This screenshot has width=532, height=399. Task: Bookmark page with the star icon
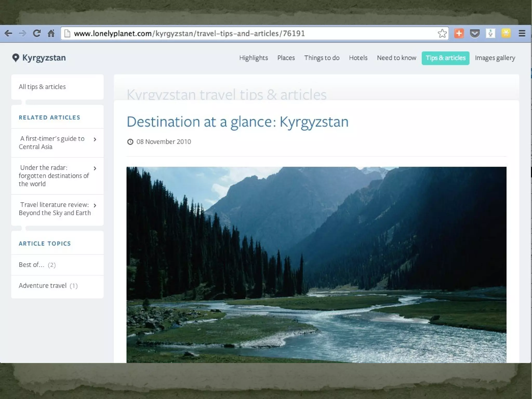[442, 34]
